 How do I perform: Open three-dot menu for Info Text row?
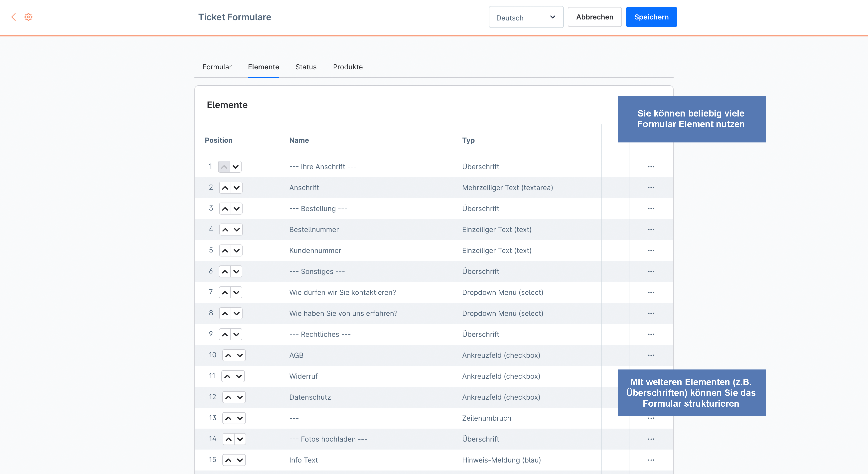(x=651, y=460)
